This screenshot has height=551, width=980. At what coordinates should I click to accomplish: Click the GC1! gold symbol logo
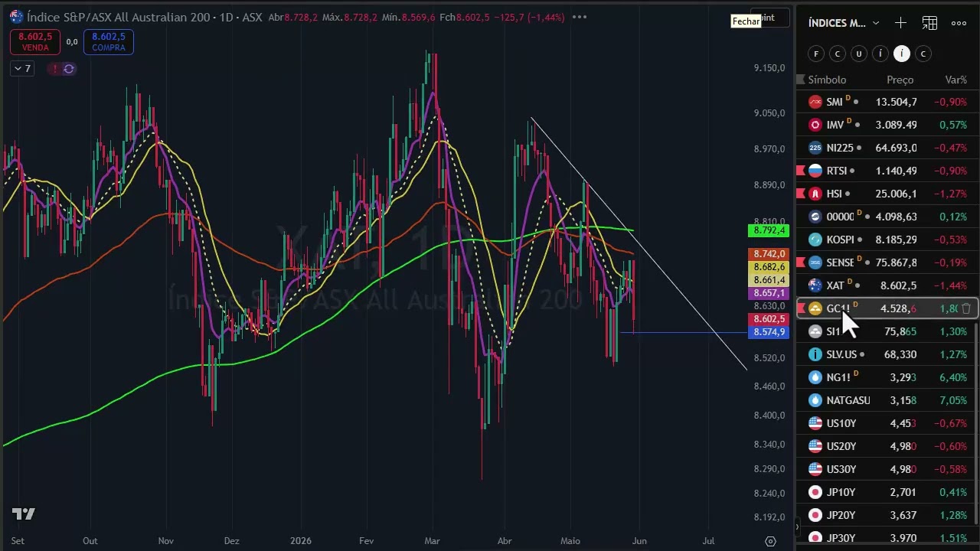pos(815,308)
